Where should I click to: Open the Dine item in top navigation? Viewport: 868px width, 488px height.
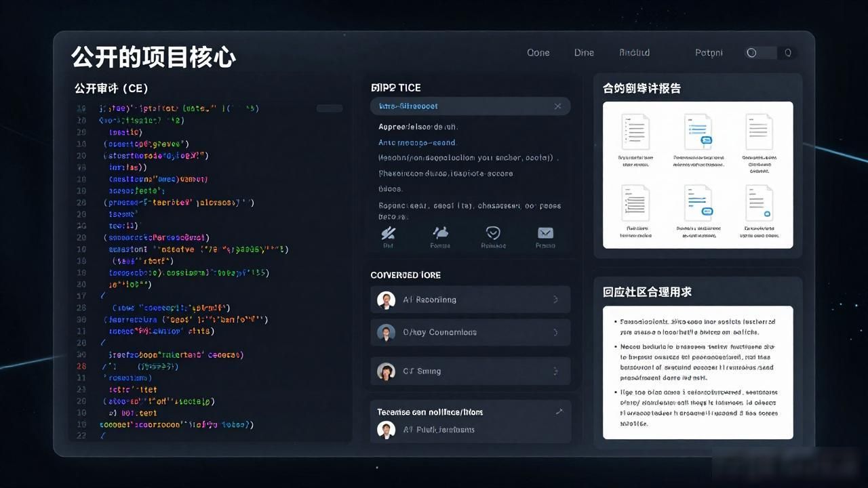coord(584,52)
